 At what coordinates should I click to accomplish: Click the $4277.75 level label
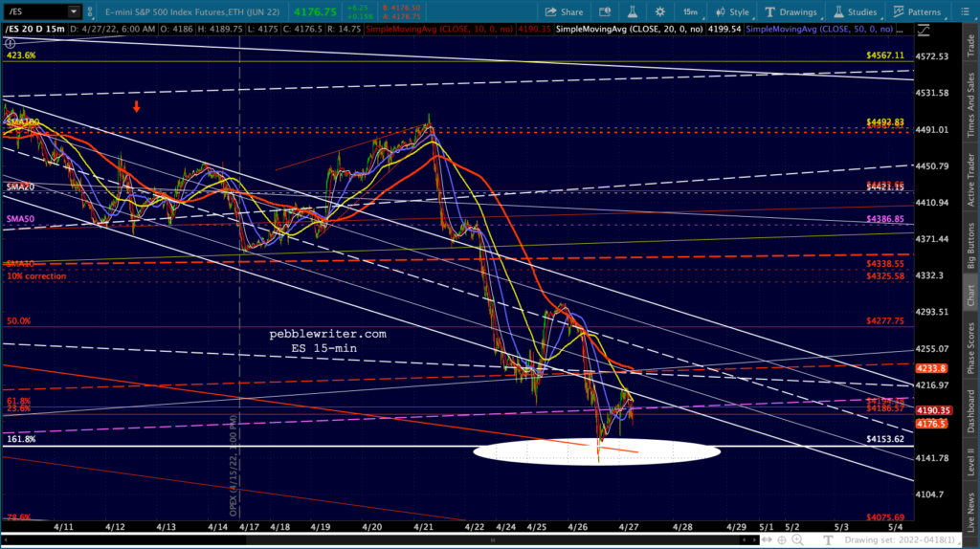[x=885, y=321]
